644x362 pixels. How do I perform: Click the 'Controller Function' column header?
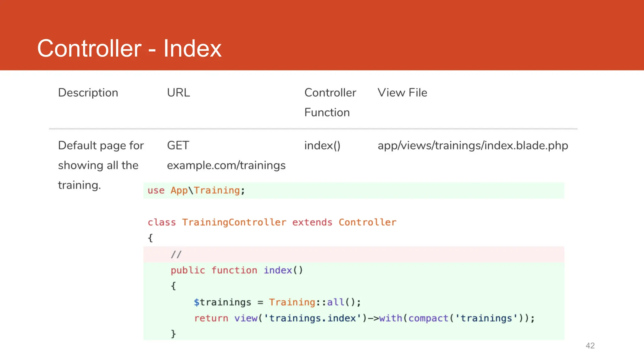click(x=330, y=102)
